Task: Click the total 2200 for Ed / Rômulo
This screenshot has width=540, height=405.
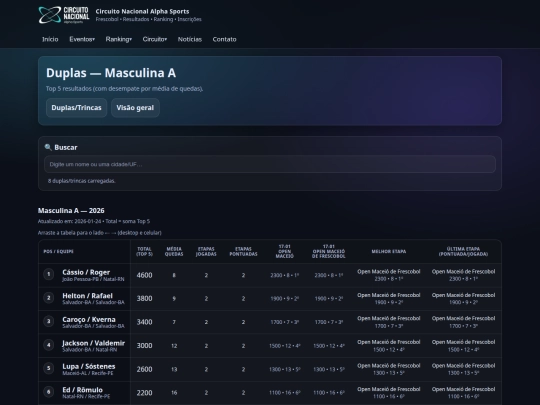Action: [144, 393]
